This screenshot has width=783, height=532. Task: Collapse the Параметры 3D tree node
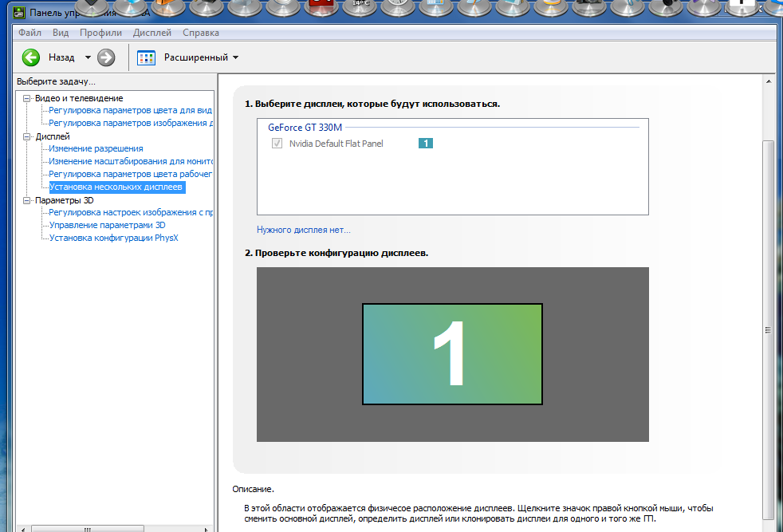click(26, 200)
